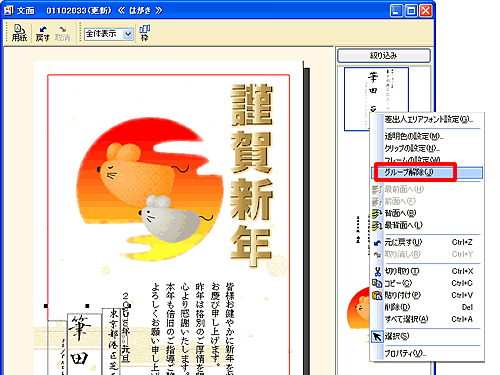
Task: Click the mouse sunrise illustration on card
Action: coord(149,189)
